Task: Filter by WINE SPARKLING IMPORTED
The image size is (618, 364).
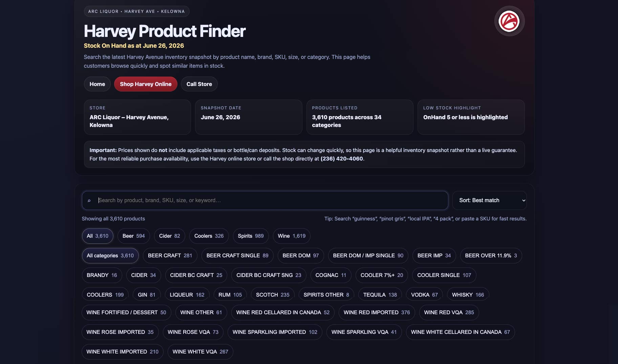Action: pos(275,332)
